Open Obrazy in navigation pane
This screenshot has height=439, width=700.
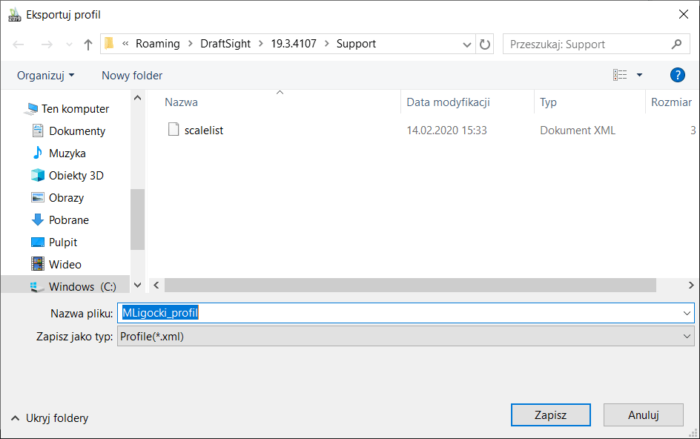[x=66, y=198]
